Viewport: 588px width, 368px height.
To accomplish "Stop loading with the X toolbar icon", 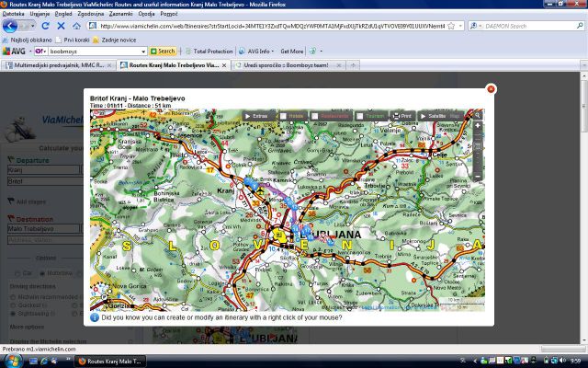I will pos(62,26).
